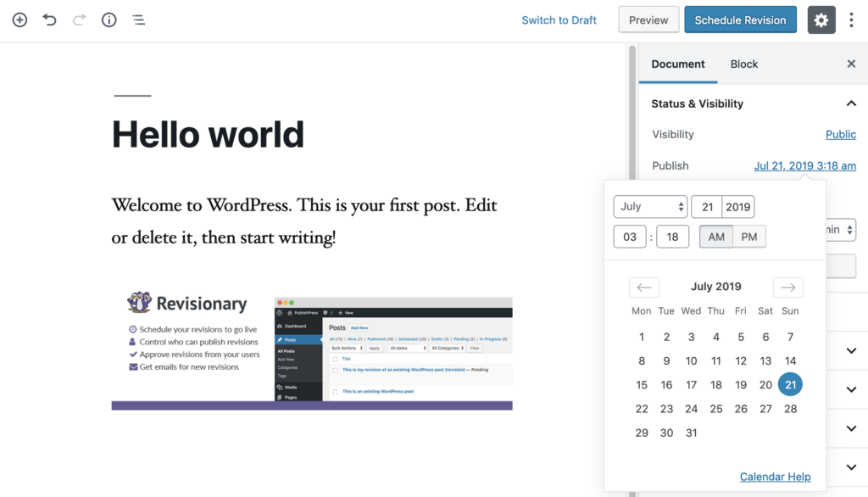Select PM for publish time
This screenshot has height=497, width=868.
[x=749, y=237]
